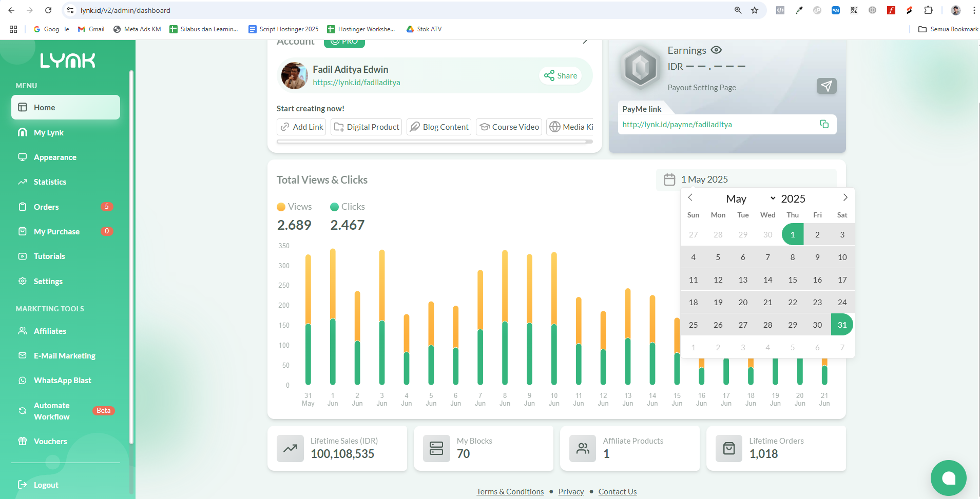Click the calendar icon beside the date
The width and height of the screenshot is (980, 499).
669,179
